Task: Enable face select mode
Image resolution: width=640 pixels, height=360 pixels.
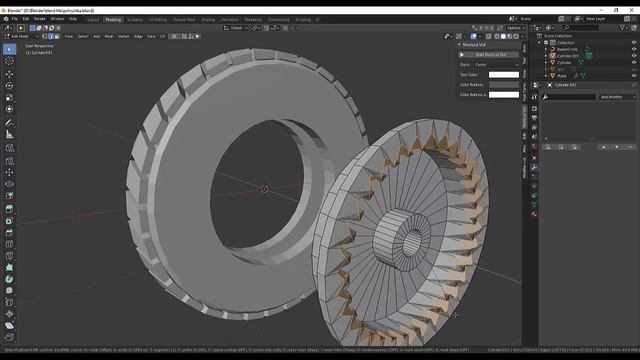Action: [x=57, y=36]
